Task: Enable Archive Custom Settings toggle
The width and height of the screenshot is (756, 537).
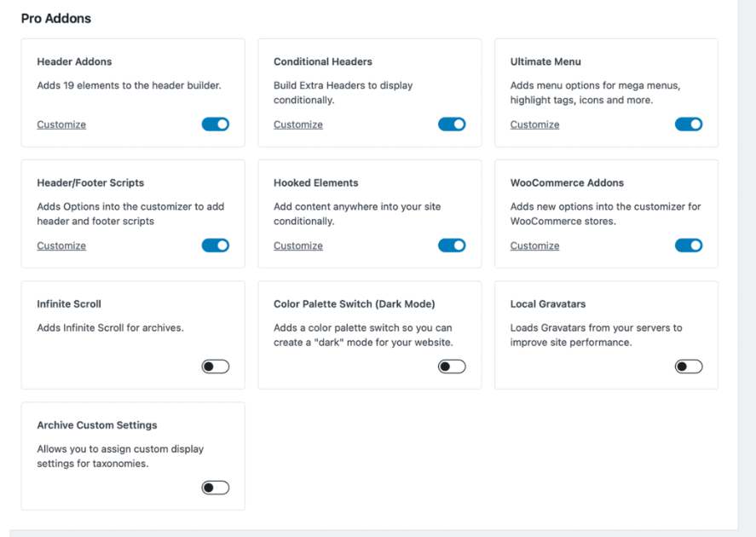Action: [216, 488]
